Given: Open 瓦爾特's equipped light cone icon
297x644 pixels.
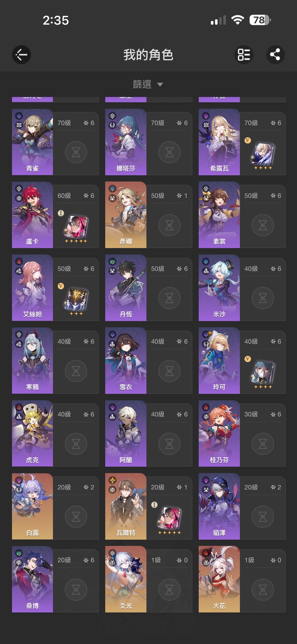Looking at the screenshot, I should tap(169, 518).
